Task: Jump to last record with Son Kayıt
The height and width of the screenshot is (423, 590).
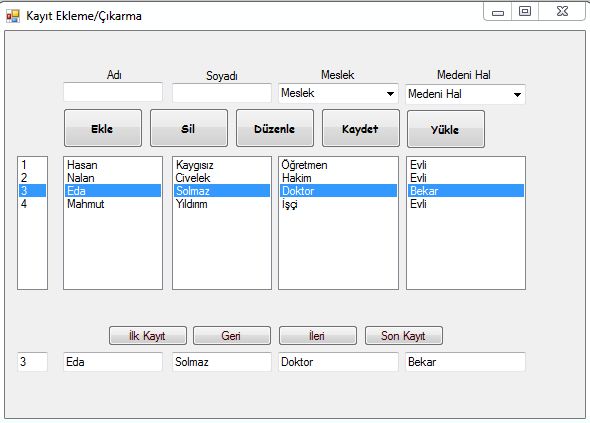Action: [404, 335]
